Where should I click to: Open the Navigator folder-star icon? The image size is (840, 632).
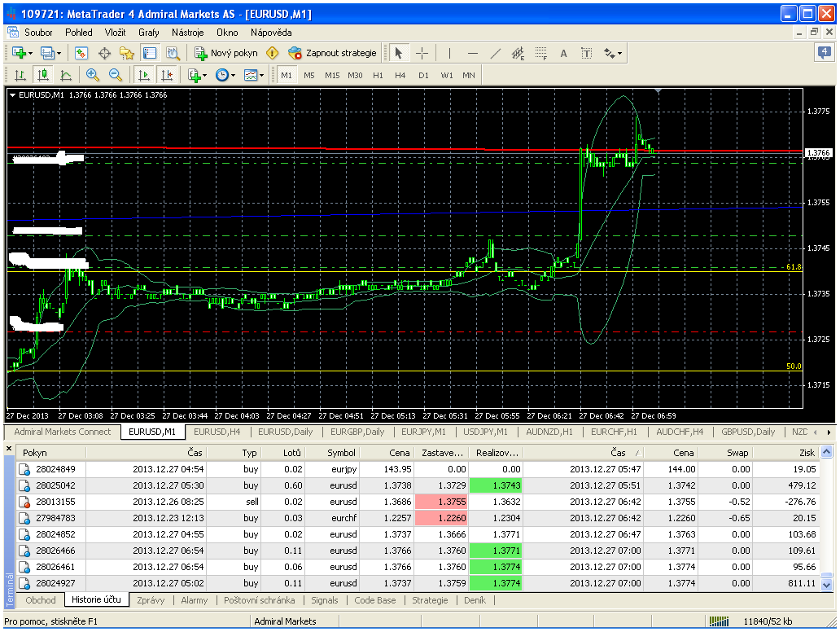click(127, 53)
